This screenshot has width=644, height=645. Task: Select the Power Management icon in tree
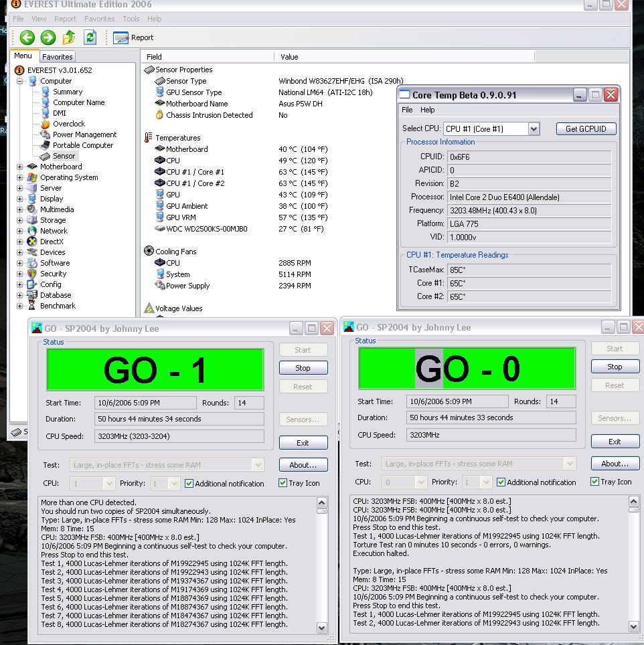point(46,134)
